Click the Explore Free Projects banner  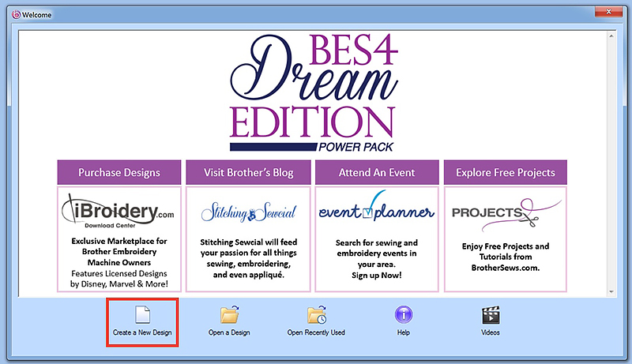[x=506, y=172]
